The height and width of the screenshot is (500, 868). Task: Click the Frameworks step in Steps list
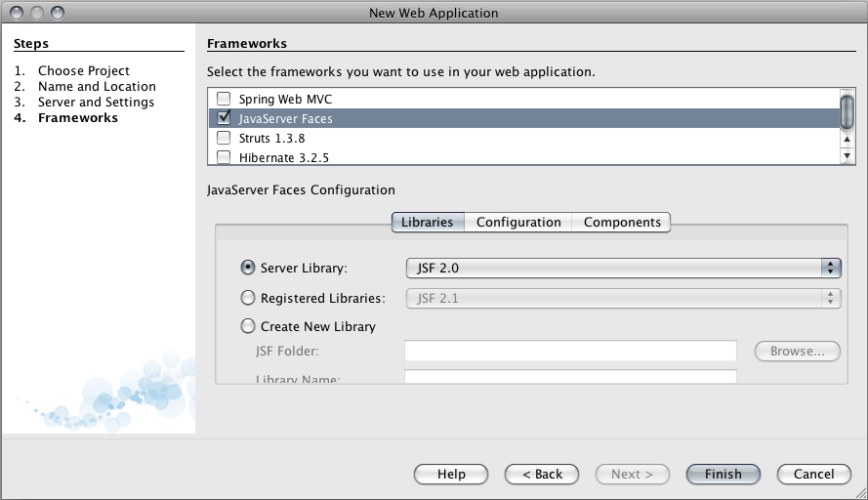(x=78, y=118)
